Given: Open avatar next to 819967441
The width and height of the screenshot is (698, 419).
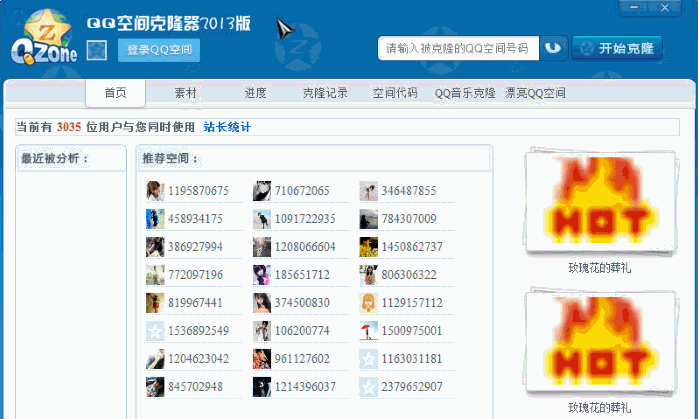Looking at the screenshot, I should point(155,303).
